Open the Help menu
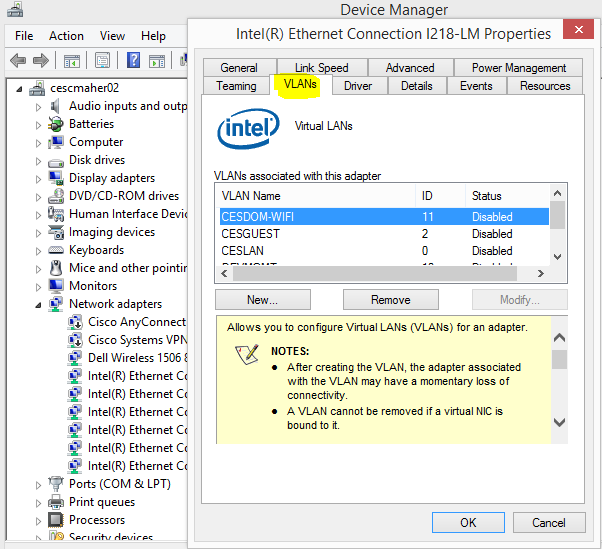This screenshot has width=602, height=549. tap(153, 36)
